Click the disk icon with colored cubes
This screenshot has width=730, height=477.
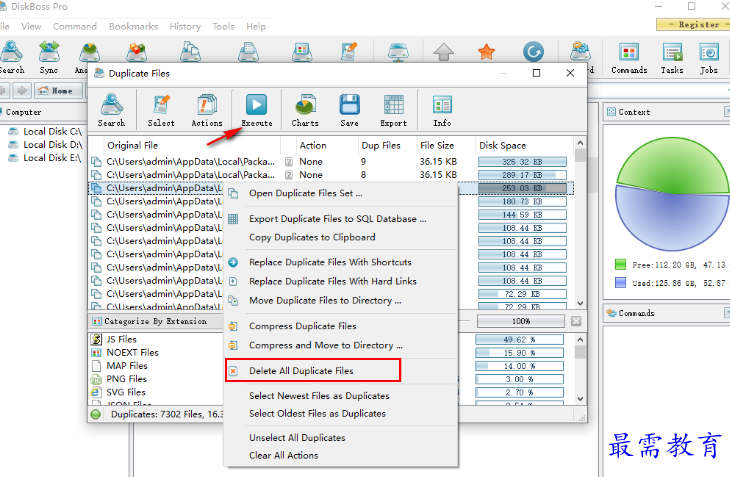137,52
